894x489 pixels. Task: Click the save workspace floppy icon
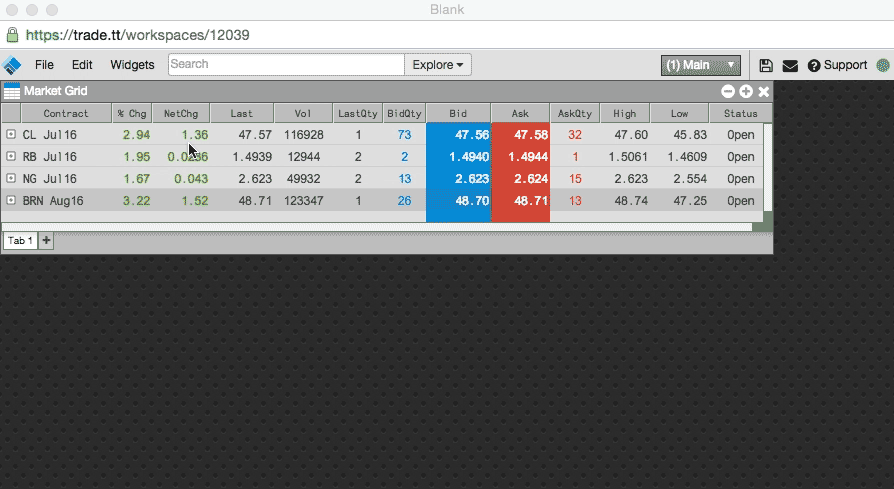pos(766,65)
